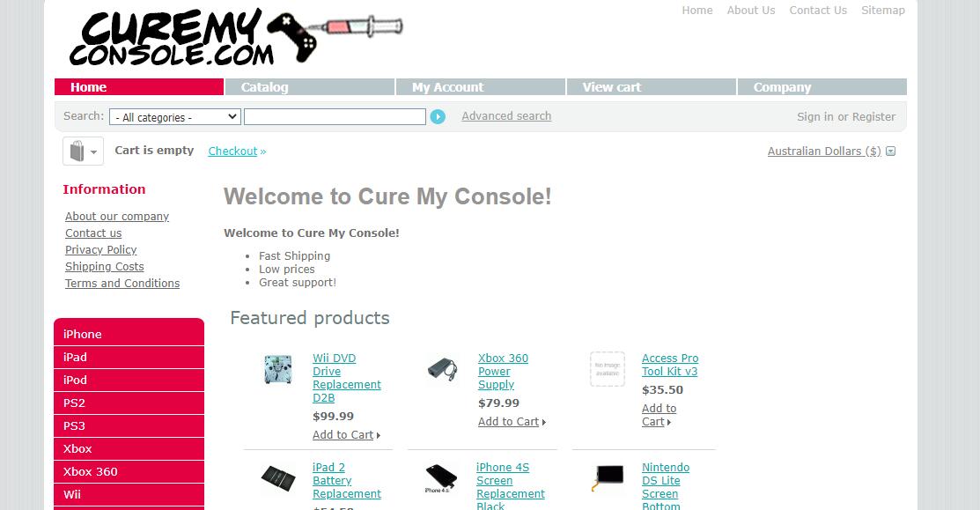
Task: Click the blue search go button
Action: click(x=438, y=117)
